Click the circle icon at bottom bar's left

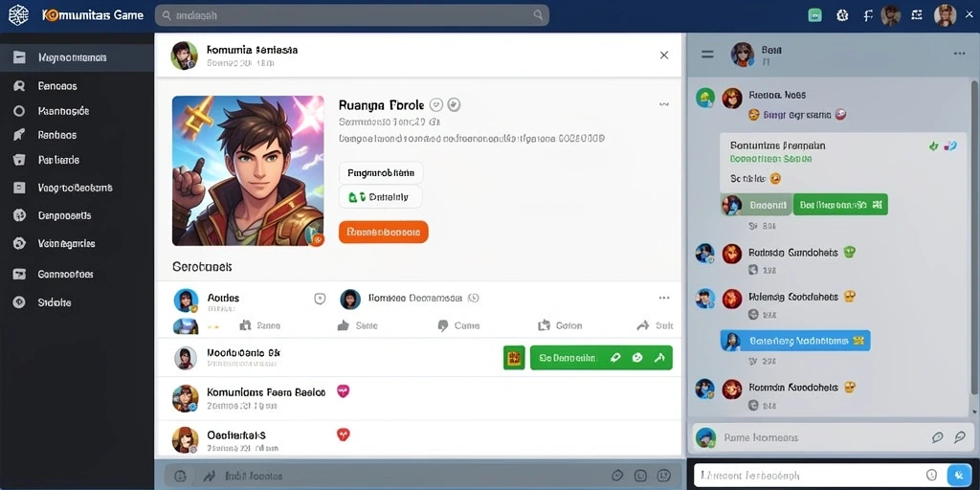(x=179, y=477)
